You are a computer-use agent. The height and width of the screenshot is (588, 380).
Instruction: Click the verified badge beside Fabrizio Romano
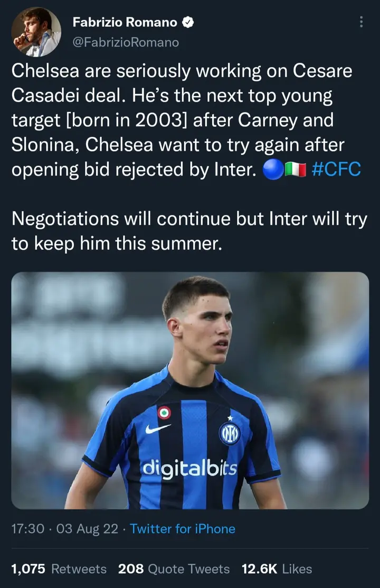click(x=188, y=23)
